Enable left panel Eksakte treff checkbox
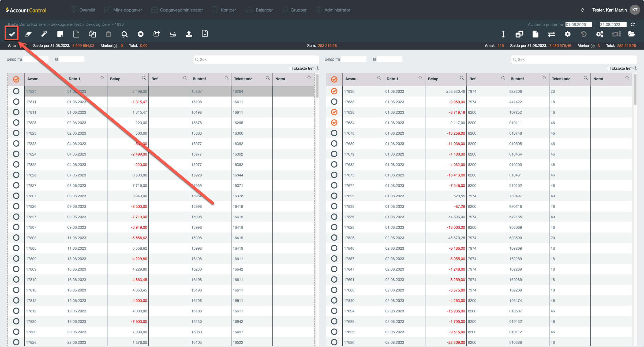 (x=291, y=68)
